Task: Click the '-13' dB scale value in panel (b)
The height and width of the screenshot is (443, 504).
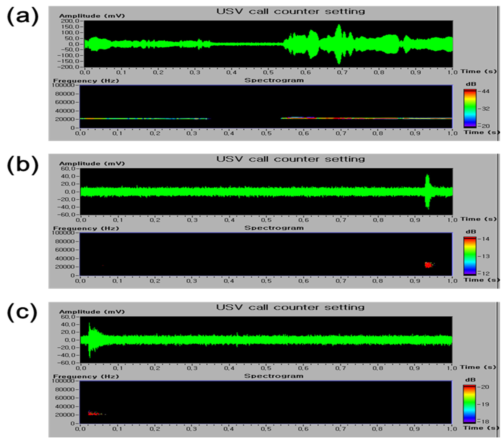Action: pos(484,256)
